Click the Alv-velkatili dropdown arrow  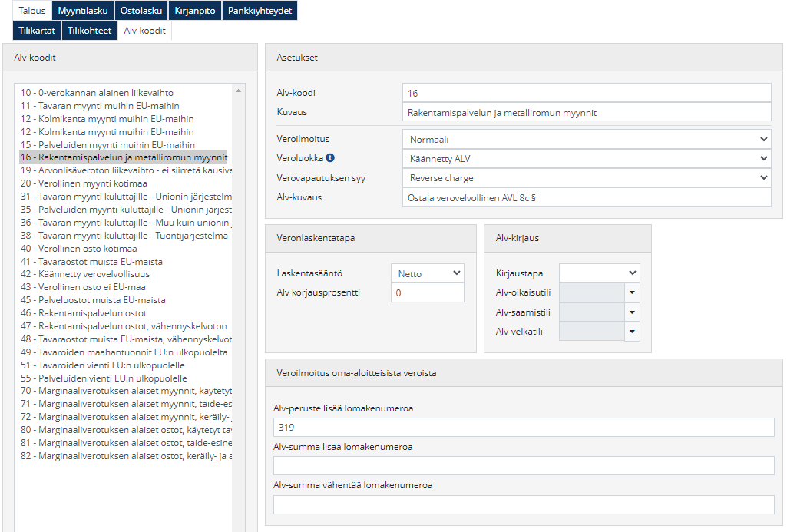click(x=632, y=332)
